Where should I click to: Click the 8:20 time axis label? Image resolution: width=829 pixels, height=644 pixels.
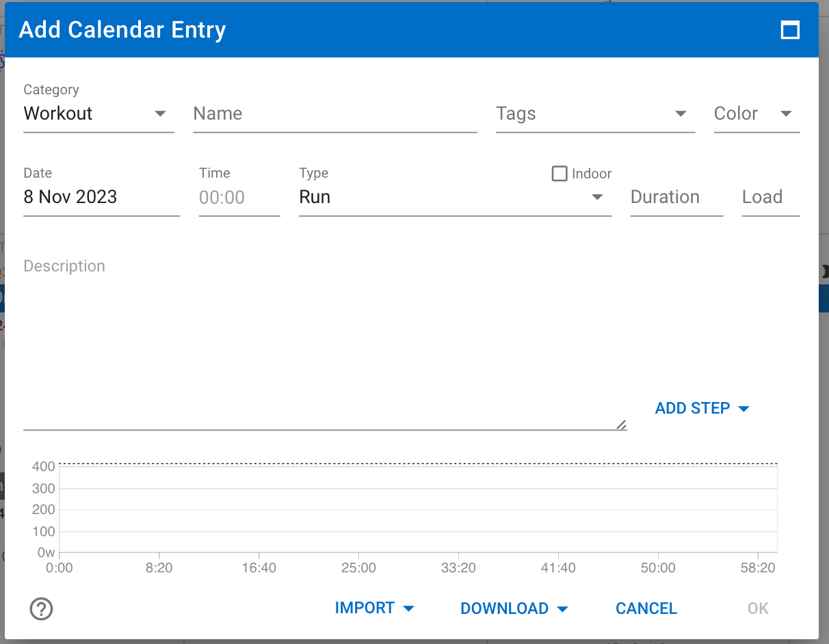[159, 568]
